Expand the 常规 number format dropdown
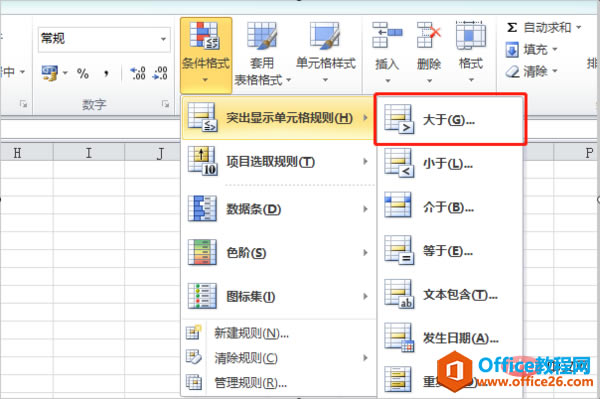 163,39
